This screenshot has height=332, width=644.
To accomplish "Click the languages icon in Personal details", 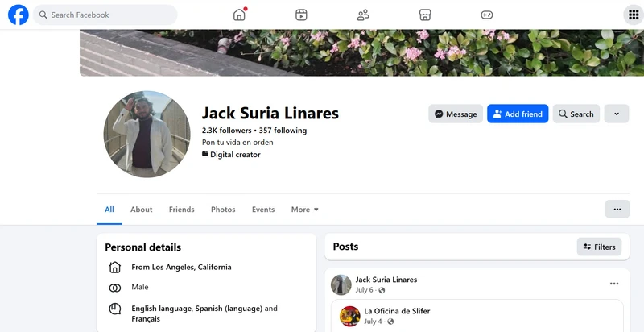I will [115, 309].
